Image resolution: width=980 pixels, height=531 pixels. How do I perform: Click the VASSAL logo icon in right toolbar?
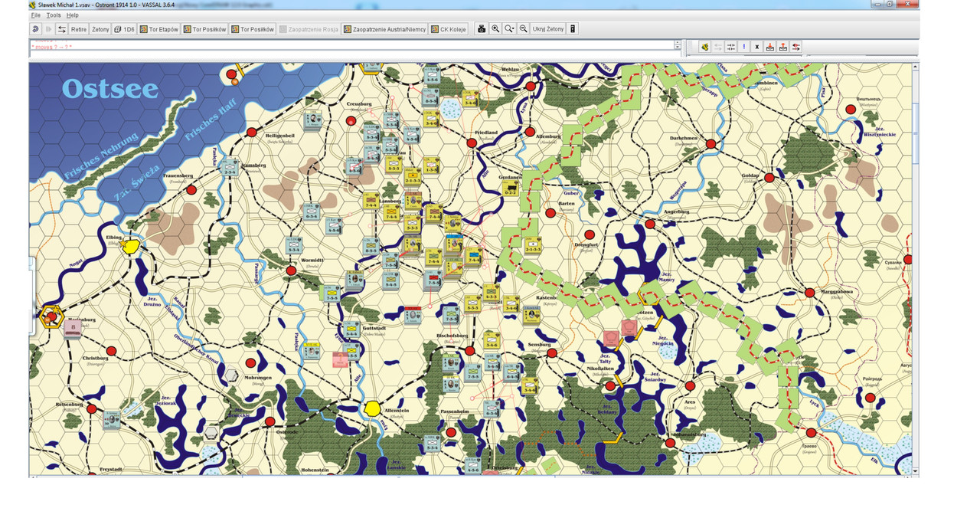pos(705,47)
